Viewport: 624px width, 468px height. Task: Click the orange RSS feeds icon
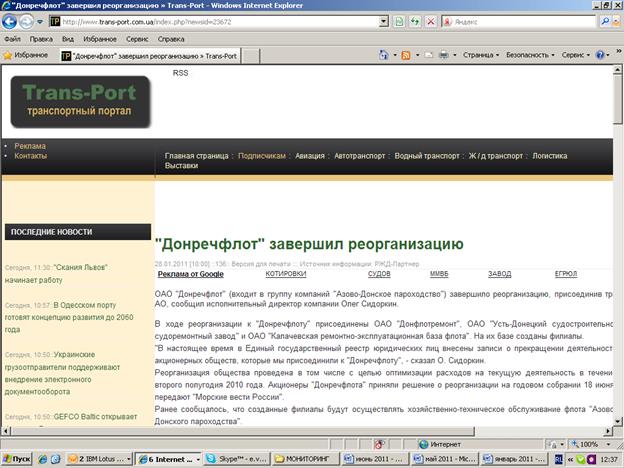coord(406,55)
